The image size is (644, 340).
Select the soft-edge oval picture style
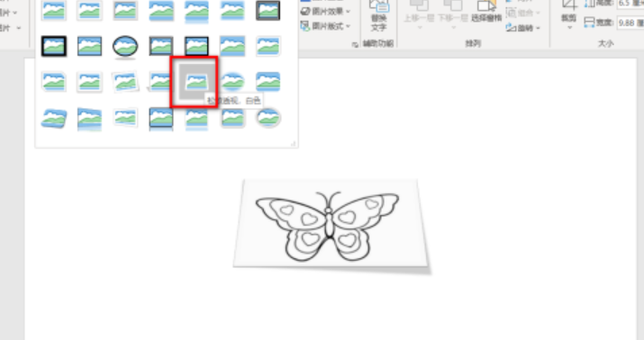(232, 82)
